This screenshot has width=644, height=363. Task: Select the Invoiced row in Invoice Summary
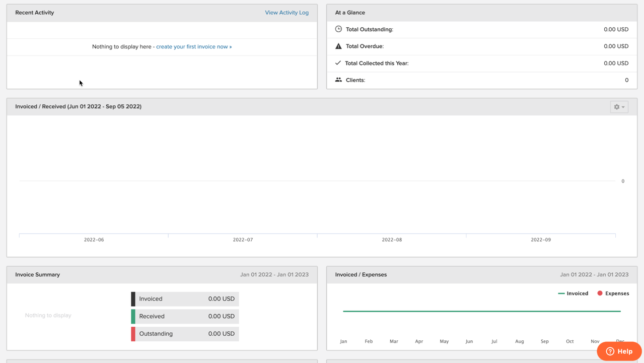point(184,298)
